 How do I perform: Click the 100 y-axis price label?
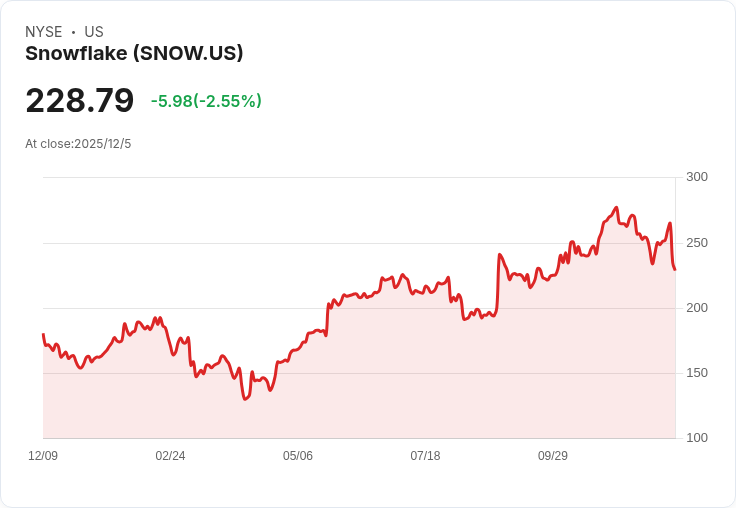click(x=697, y=438)
